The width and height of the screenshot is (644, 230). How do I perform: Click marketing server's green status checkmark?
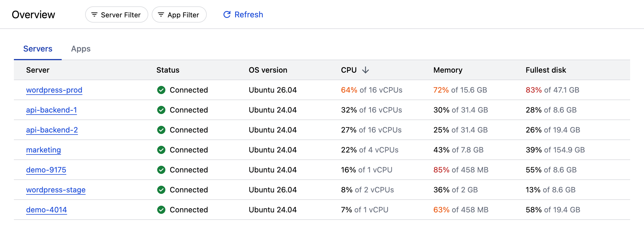(x=161, y=150)
